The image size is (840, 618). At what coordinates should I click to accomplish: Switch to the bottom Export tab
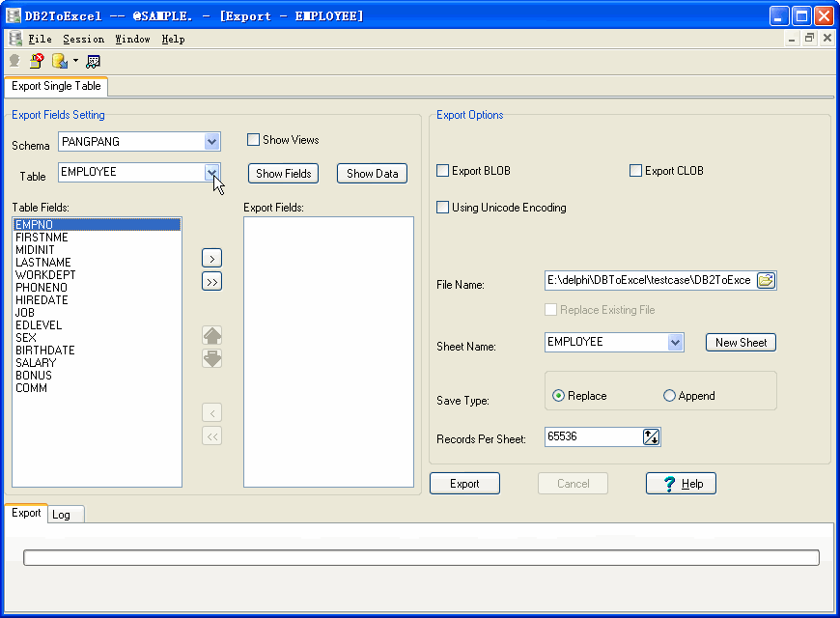[x=26, y=513]
